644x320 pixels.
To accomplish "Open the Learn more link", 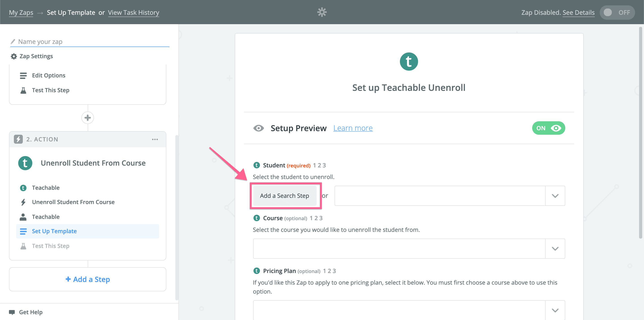I will pyautogui.click(x=353, y=128).
